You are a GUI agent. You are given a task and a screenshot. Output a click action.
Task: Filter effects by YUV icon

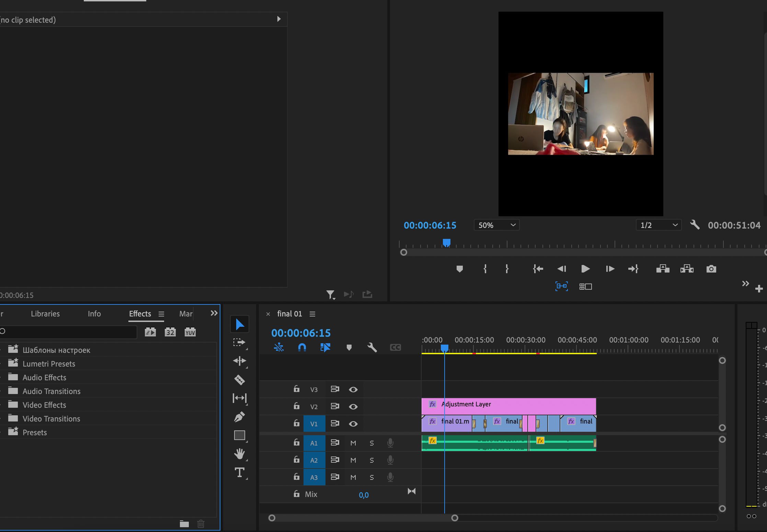(190, 332)
